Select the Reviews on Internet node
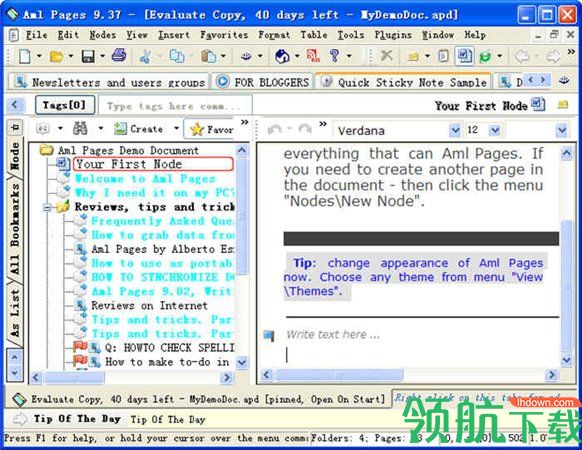Viewport: 582px width, 450px height. tap(149, 306)
